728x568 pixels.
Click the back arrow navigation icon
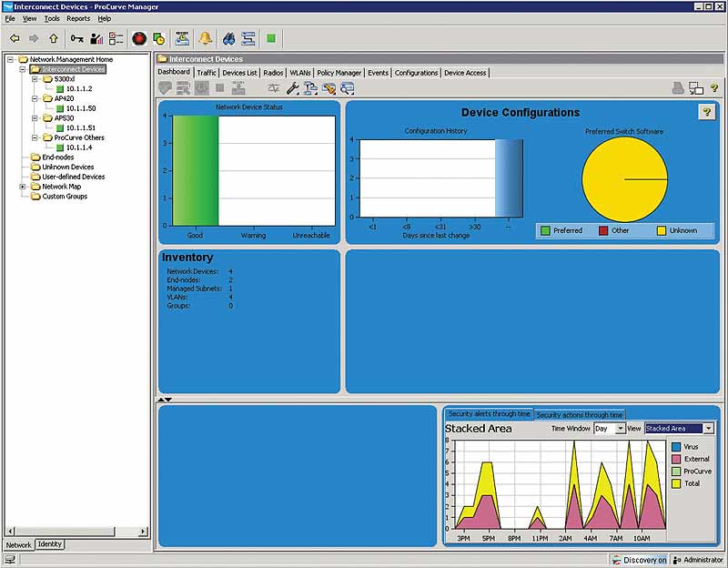15,38
